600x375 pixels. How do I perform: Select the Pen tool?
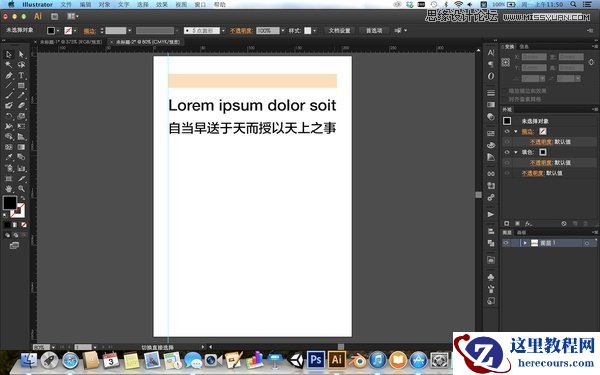click(8, 75)
